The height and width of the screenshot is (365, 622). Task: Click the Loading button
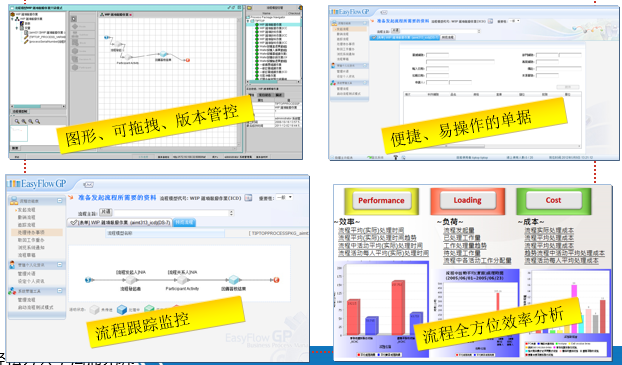pos(467,200)
